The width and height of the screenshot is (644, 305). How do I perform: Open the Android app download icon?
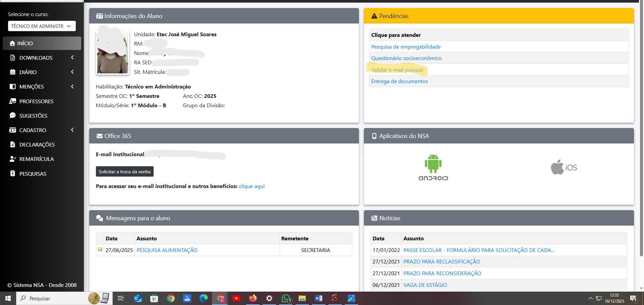pyautogui.click(x=433, y=167)
